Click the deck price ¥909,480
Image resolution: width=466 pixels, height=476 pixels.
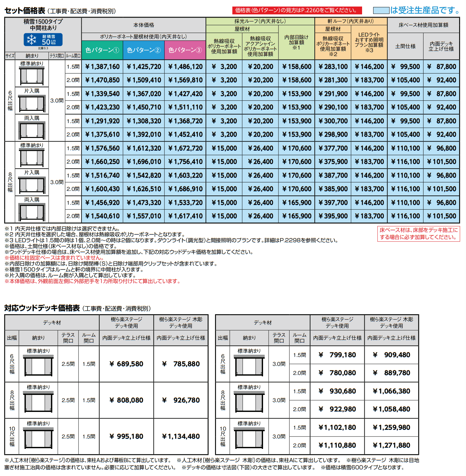coord(391,355)
